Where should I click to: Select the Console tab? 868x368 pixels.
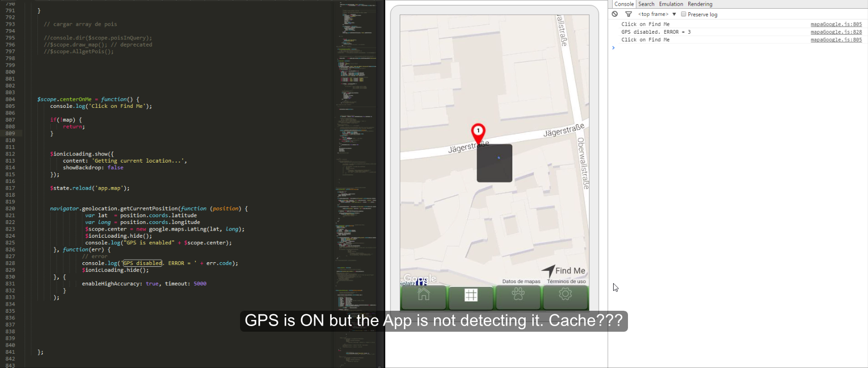coord(624,4)
